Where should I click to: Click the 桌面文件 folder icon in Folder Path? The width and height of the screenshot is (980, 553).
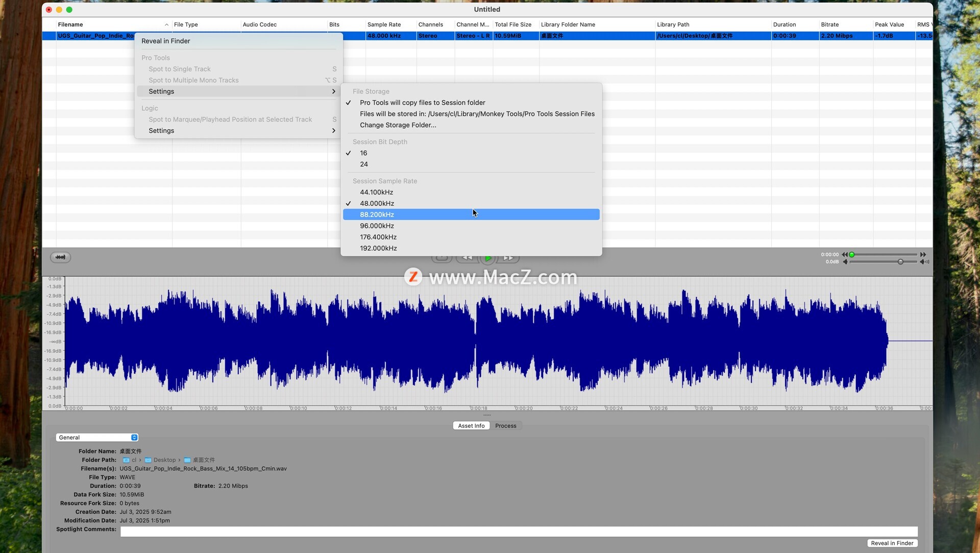187,460
